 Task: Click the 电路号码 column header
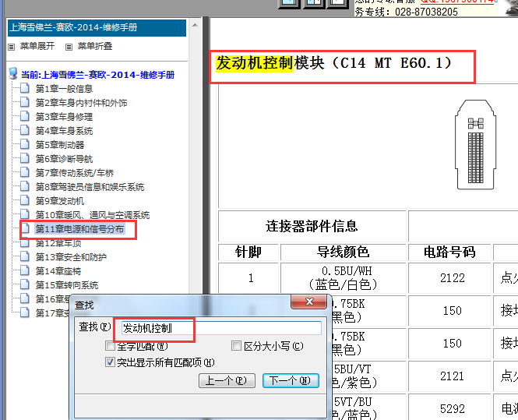point(449,252)
